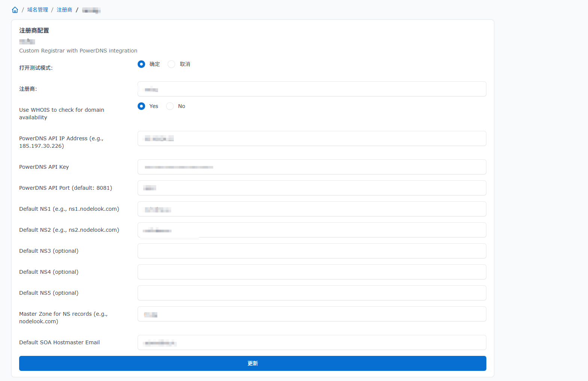Focus the PowerDNS API Port field

point(312,188)
